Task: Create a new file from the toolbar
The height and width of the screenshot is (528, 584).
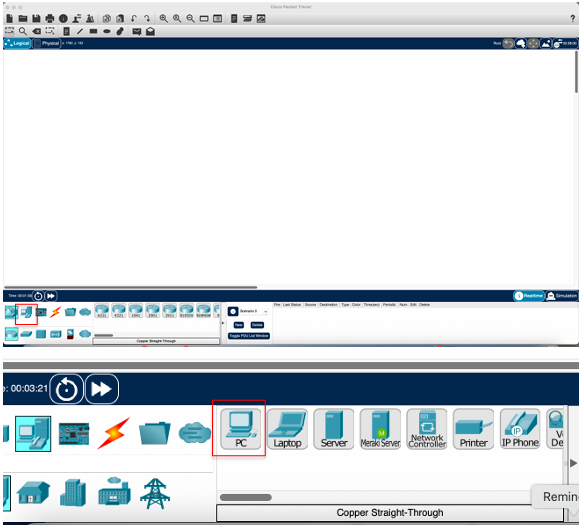Action: coord(10,18)
